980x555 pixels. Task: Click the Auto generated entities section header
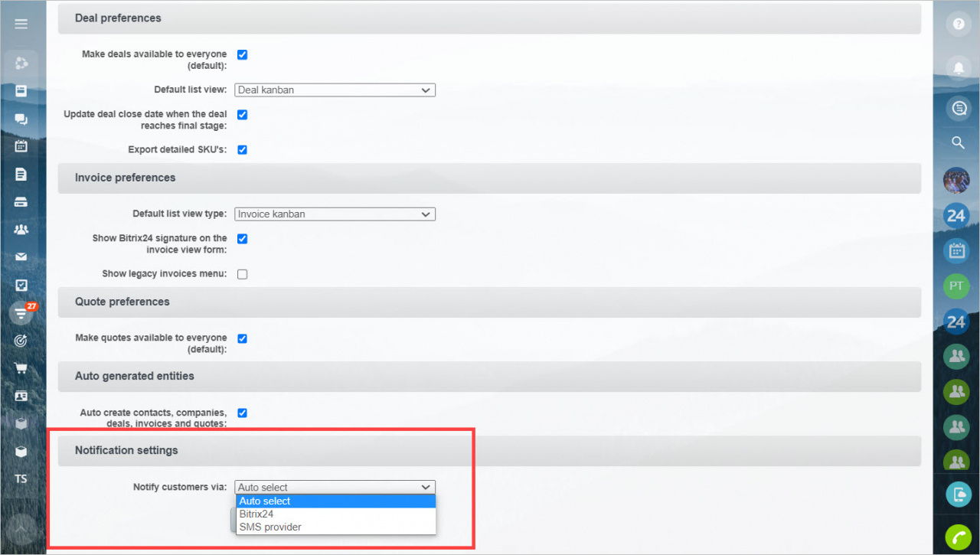point(489,376)
